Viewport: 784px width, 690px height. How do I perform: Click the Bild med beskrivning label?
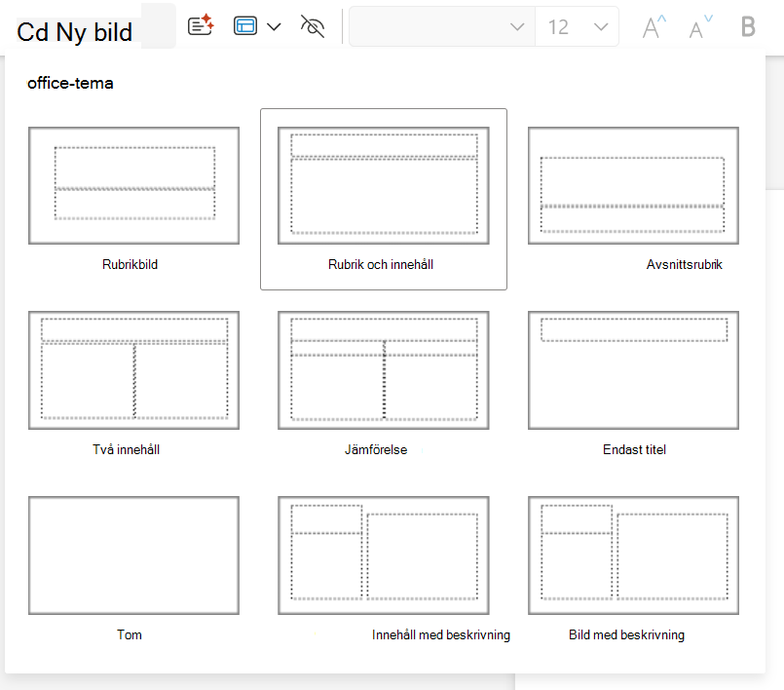(626, 634)
